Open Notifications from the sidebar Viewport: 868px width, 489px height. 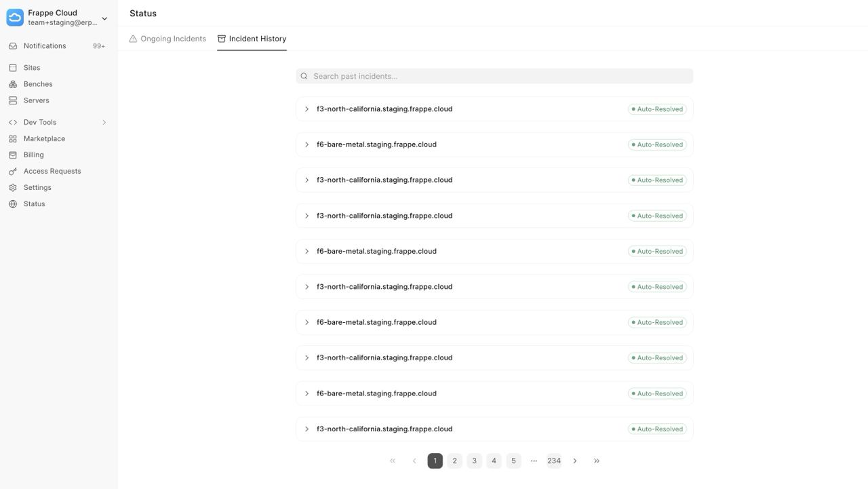click(45, 46)
